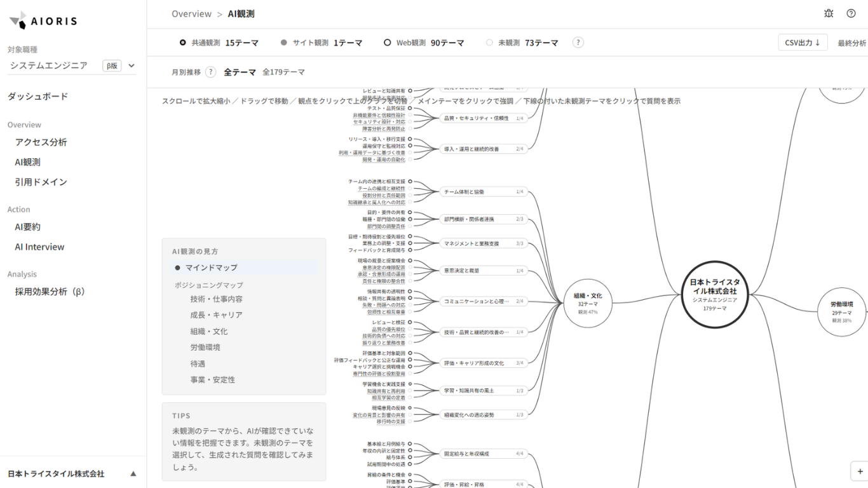Select the サイト観測 1テーマ filter
868x488 pixels.
click(x=322, y=43)
